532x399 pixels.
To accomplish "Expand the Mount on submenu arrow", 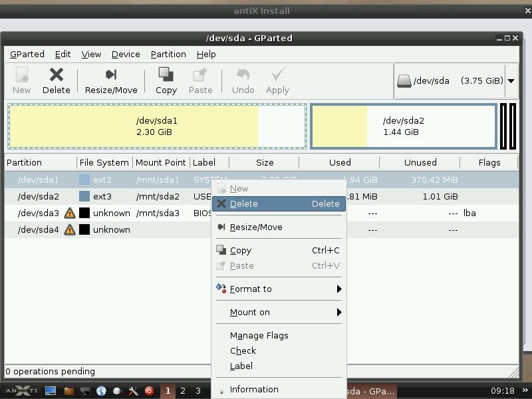I will click(339, 312).
